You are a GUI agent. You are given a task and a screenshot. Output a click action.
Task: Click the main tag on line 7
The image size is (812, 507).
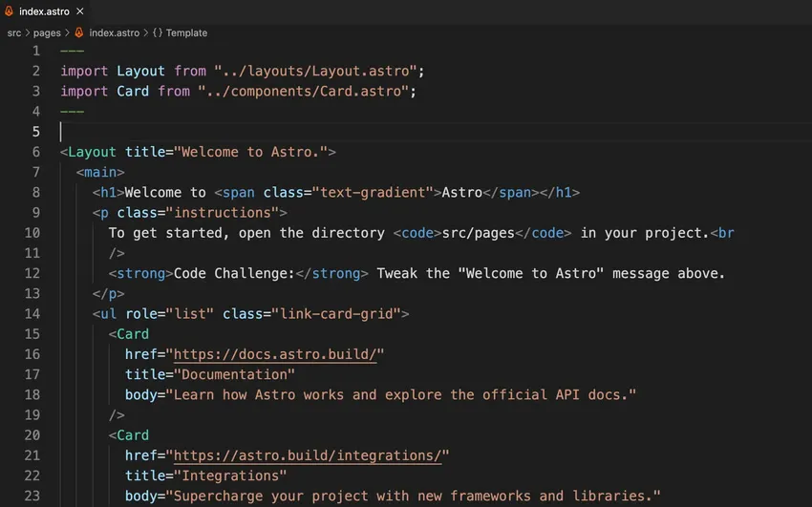pyautogui.click(x=100, y=172)
